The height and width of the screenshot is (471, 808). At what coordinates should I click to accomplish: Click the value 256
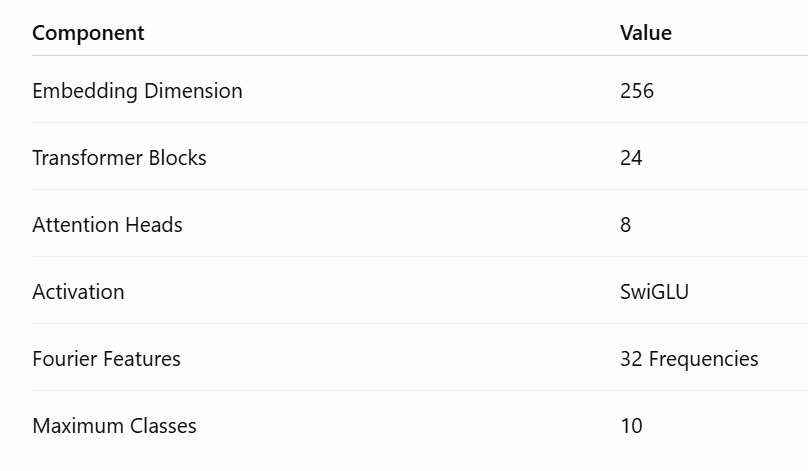tap(637, 91)
